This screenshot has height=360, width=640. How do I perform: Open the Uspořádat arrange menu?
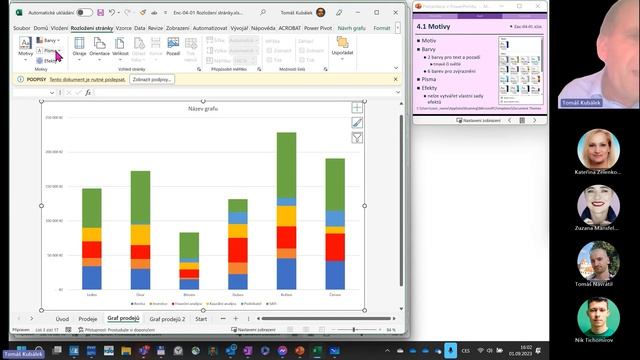pyautogui.click(x=342, y=48)
